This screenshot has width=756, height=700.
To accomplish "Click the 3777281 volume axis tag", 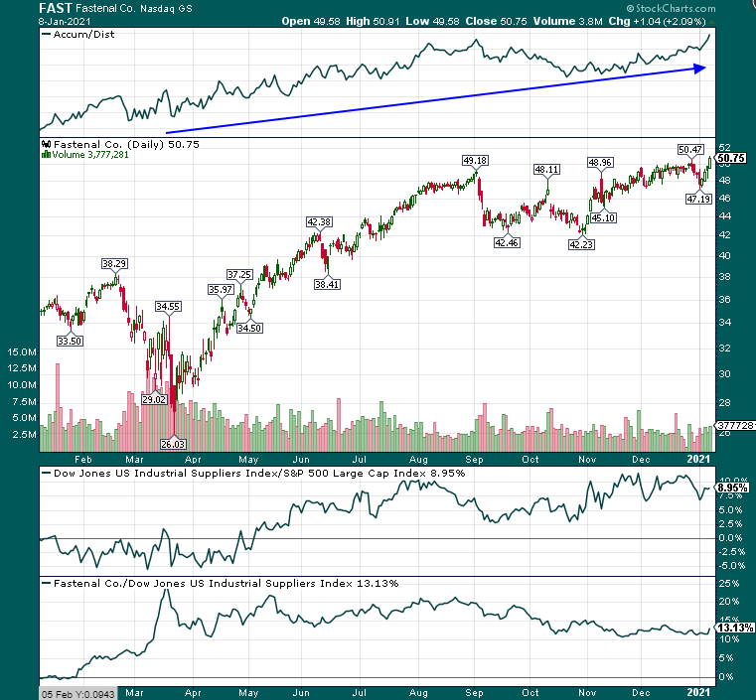I will pos(736,425).
